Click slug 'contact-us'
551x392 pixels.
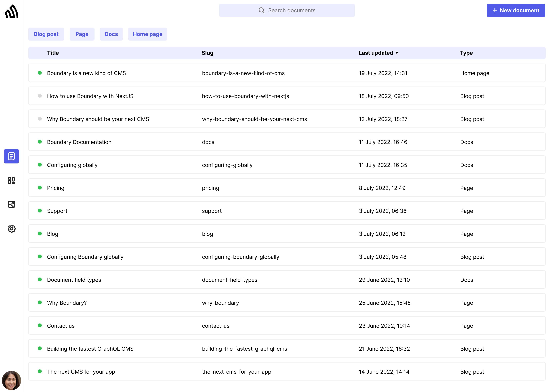(x=216, y=326)
